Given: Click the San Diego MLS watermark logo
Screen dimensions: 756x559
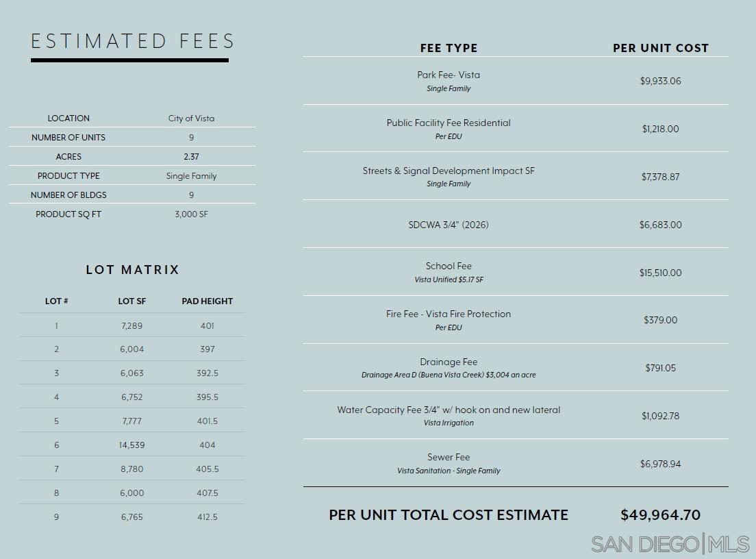Looking at the screenshot, I should [x=670, y=544].
